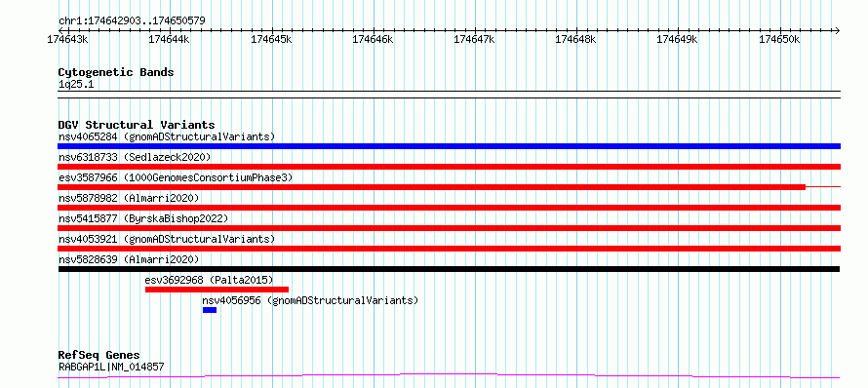Open the esv3692968 Palta2015 label
This screenshot has height=388, width=868.
(x=210, y=280)
